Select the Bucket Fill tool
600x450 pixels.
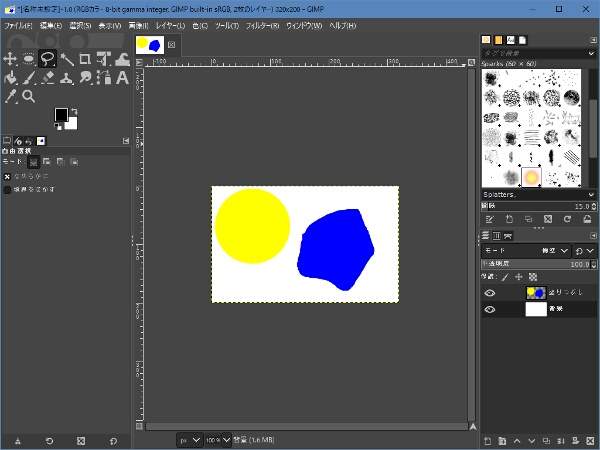point(10,77)
